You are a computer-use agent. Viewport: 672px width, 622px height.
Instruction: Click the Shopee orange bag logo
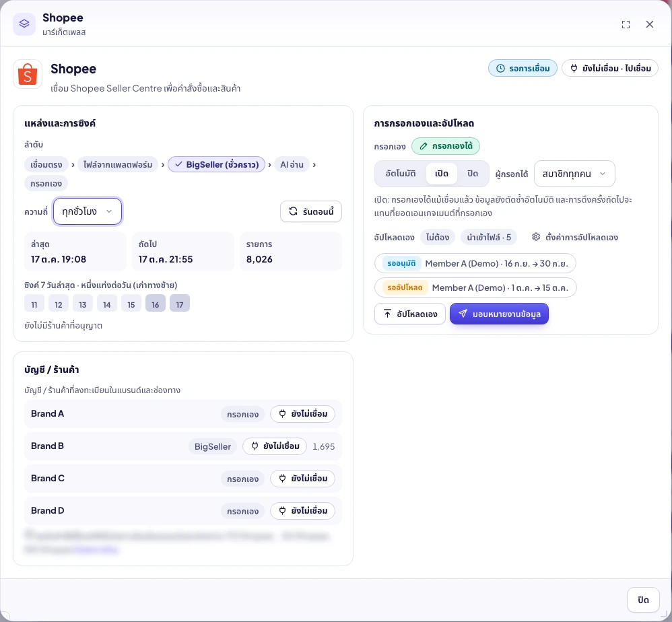pos(28,74)
